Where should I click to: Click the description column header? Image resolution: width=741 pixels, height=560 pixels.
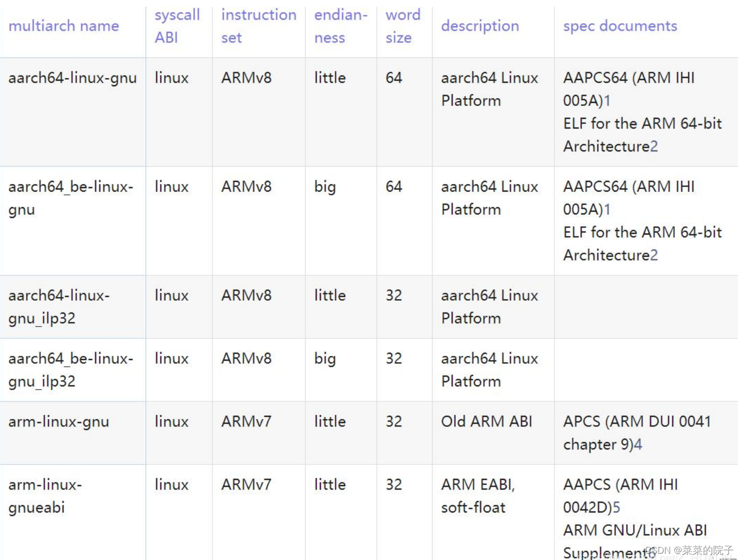[x=480, y=26]
